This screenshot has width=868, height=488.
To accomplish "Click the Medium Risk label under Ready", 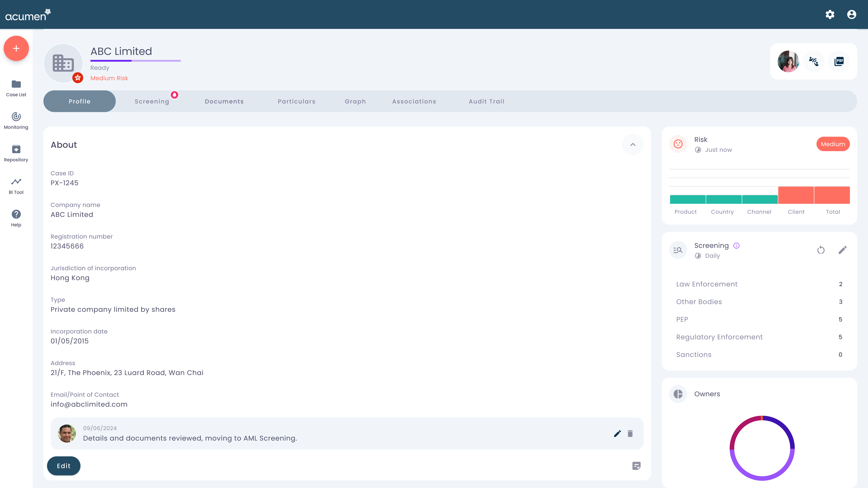I will click(x=109, y=78).
